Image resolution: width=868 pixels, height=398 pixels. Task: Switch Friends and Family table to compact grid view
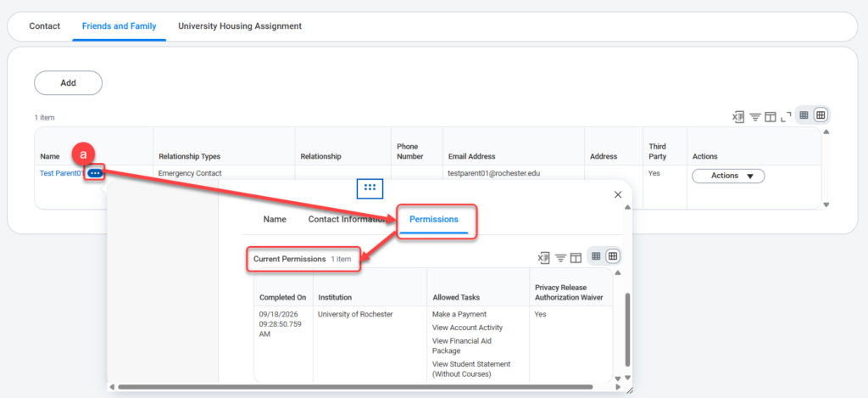804,115
